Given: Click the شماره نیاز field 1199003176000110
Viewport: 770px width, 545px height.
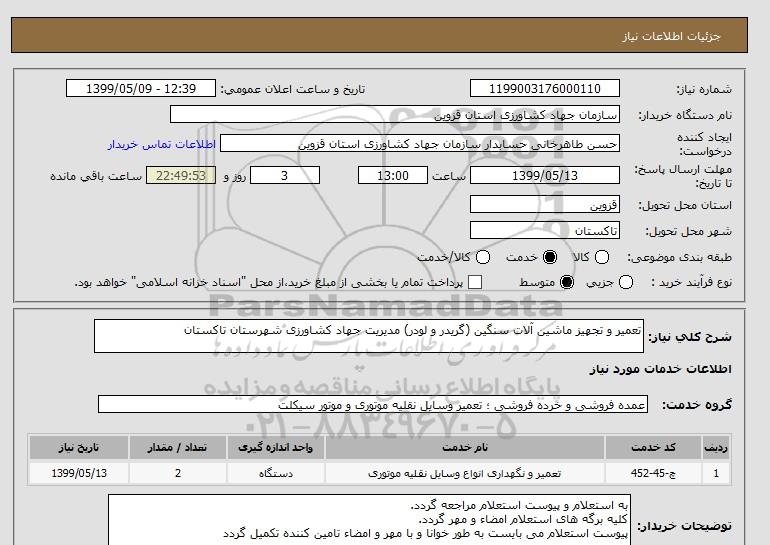Looking at the screenshot, I should [x=545, y=88].
